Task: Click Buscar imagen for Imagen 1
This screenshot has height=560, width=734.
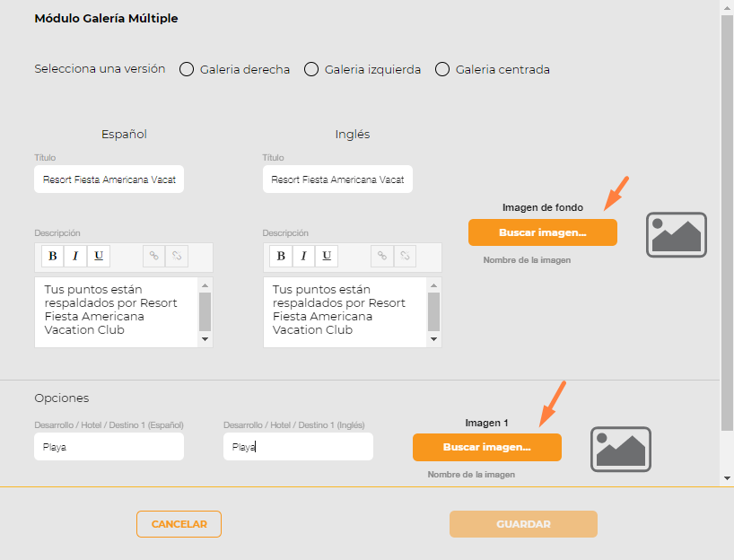Action: [487, 447]
